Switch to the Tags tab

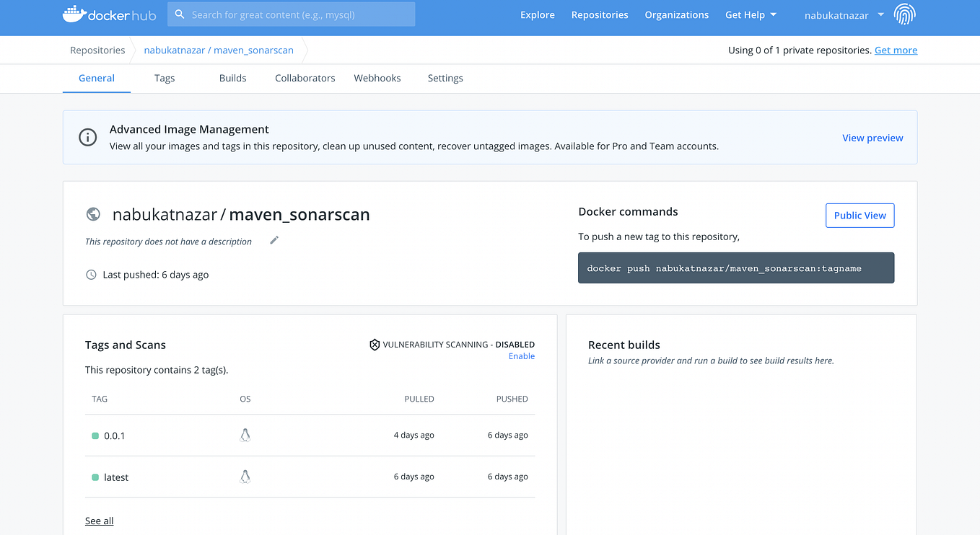click(164, 78)
